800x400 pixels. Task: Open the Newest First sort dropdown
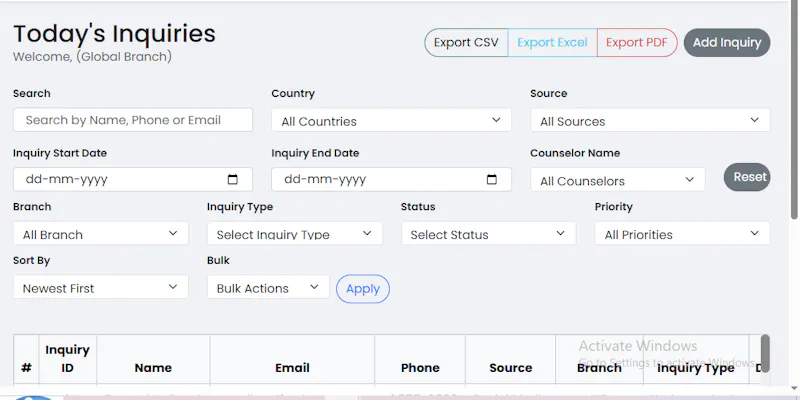click(101, 287)
